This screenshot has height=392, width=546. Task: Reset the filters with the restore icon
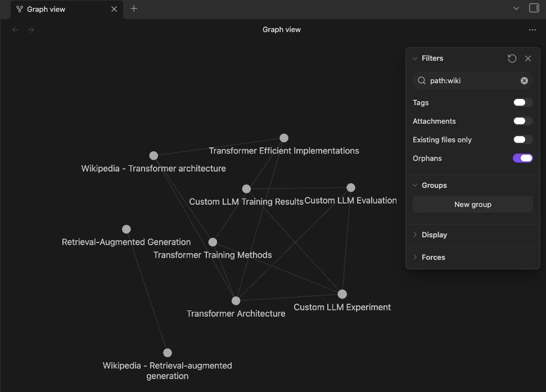tap(512, 58)
